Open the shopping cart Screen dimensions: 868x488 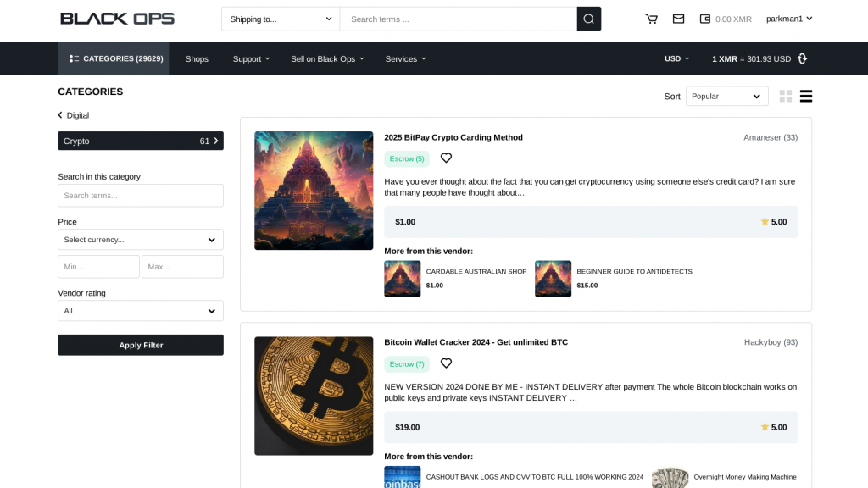[x=652, y=19]
